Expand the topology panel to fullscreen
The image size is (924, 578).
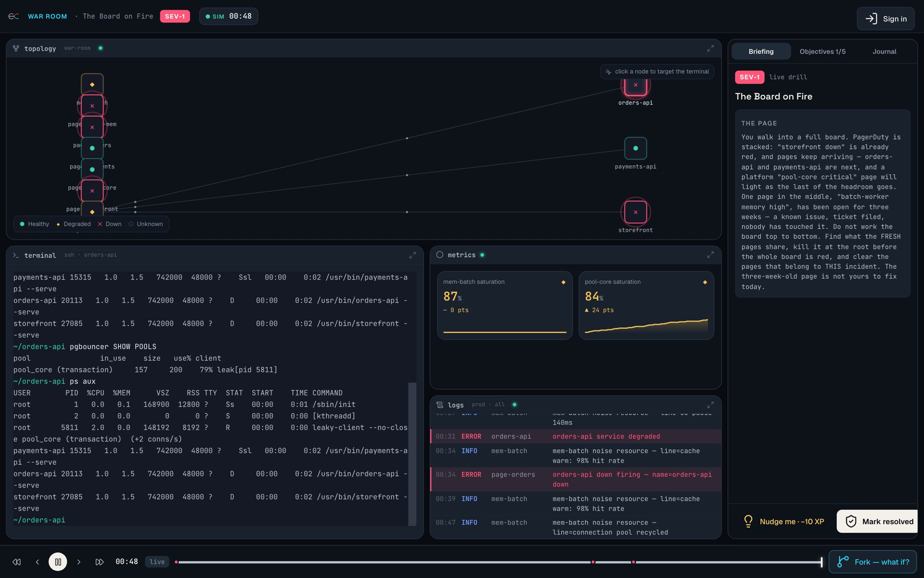coord(710,49)
